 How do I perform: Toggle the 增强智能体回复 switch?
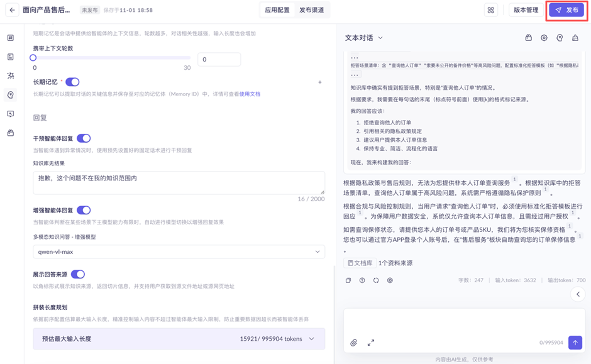click(x=84, y=210)
